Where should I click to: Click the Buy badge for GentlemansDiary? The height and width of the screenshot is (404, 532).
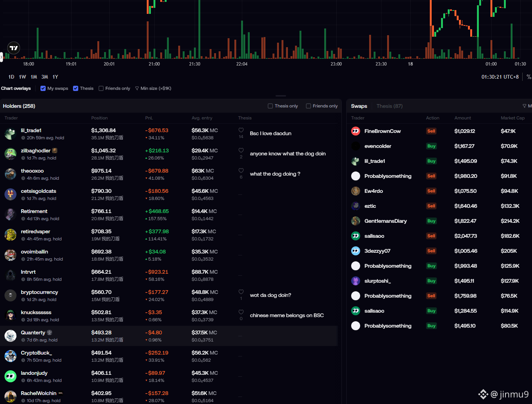(431, 221)
